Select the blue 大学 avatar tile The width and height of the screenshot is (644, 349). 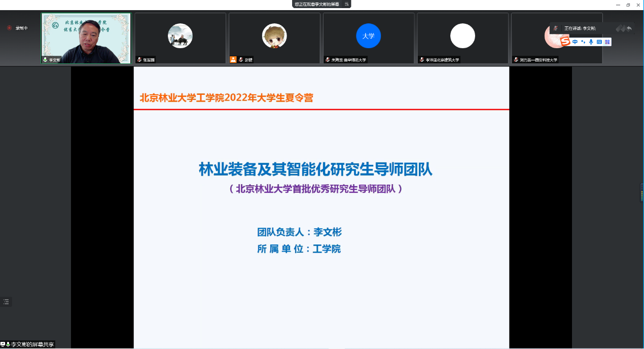click(368, 38)
